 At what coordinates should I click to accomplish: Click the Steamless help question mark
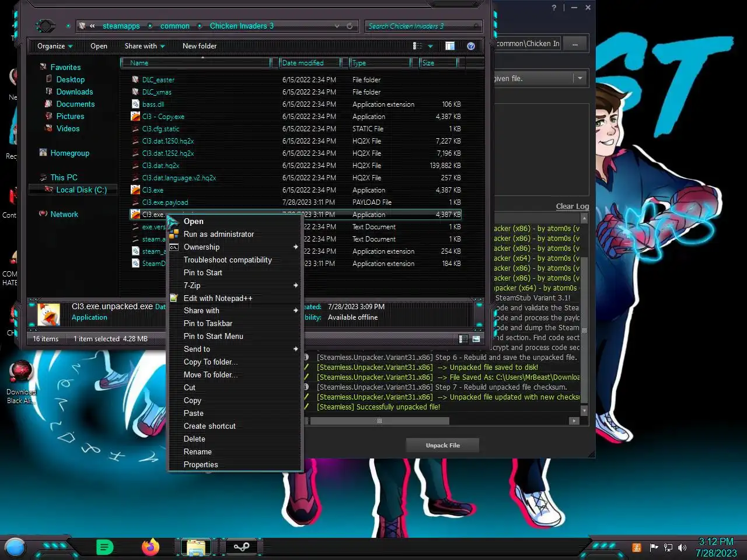click(x=554, y=8)
